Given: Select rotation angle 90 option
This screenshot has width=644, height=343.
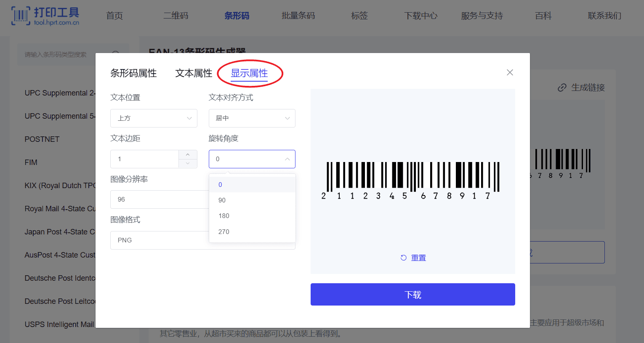Looking at the screenshot, I should click(x=252, y=200).
